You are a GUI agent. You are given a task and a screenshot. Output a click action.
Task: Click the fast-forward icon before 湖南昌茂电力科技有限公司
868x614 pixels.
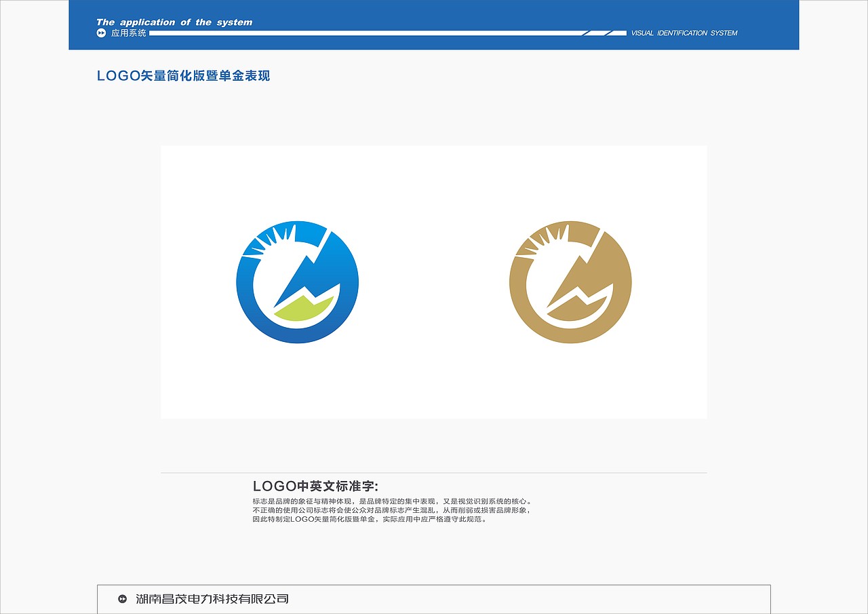[x=123, y=598]
